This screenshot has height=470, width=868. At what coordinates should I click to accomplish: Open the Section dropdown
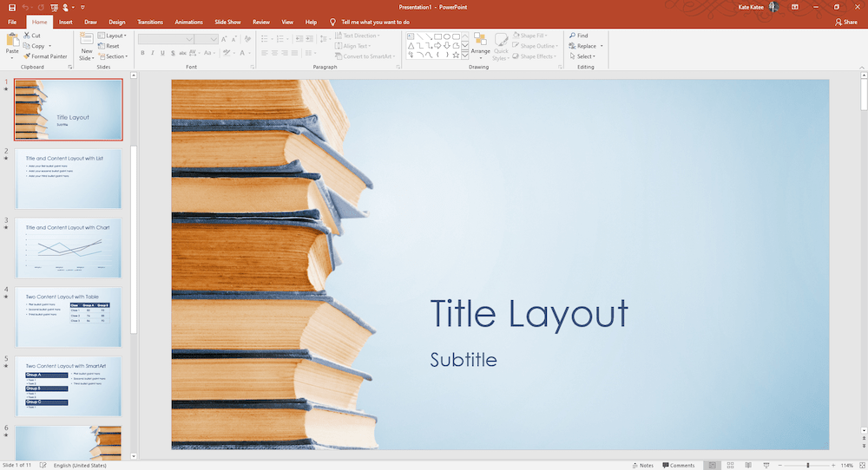(113, 56)
